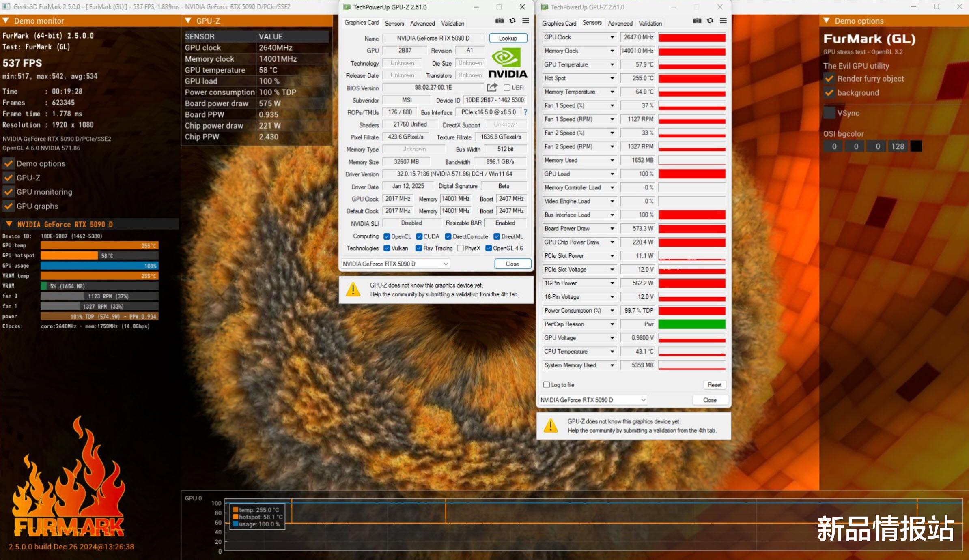Image resolution: width=969 pixels, height=560 pixels.
Task: Click the Reset button in Sensors
Action: (714, 385)
